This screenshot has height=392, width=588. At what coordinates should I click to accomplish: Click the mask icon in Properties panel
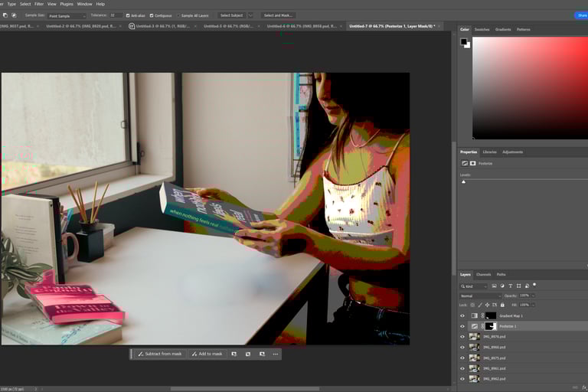[473, 163]
